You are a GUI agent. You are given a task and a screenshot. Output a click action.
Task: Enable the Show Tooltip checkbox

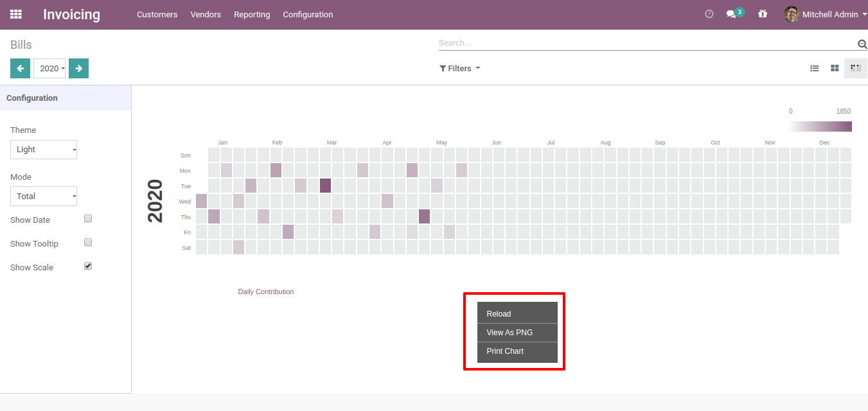pos(89,242)
